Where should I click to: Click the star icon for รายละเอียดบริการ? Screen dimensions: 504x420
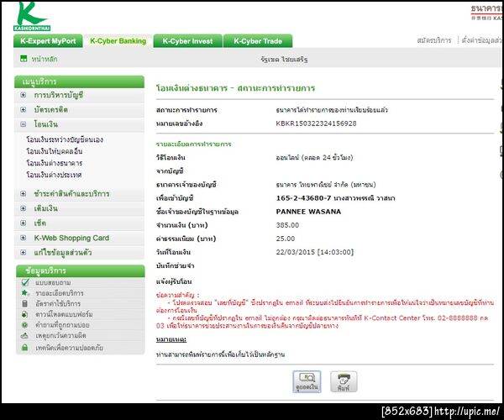(24, 293)
